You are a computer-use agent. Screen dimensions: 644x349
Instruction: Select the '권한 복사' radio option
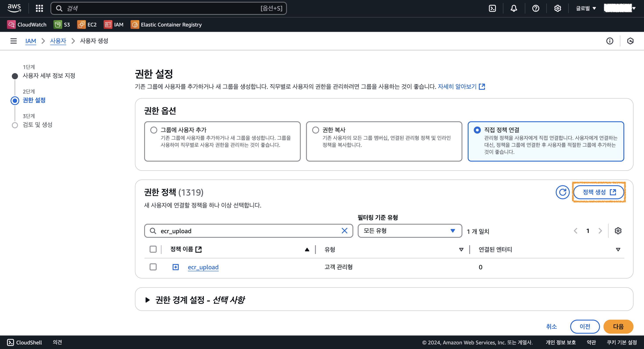315,130
